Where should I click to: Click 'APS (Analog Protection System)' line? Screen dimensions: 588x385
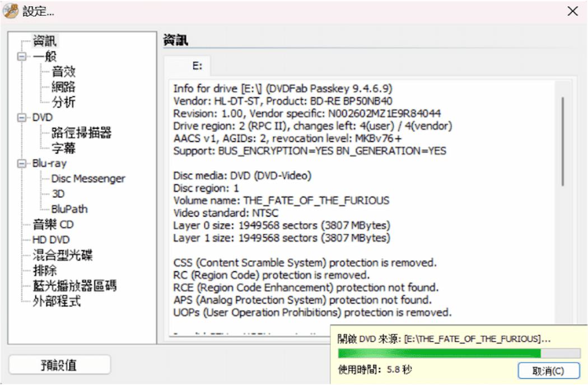click(x=302, y=300)
